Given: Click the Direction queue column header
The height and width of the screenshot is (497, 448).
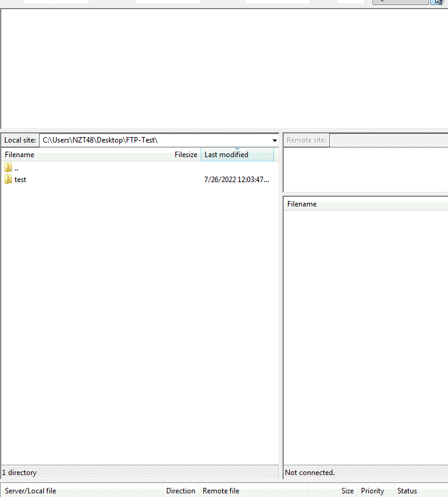Looking at the screenshot, I should 181,491.
